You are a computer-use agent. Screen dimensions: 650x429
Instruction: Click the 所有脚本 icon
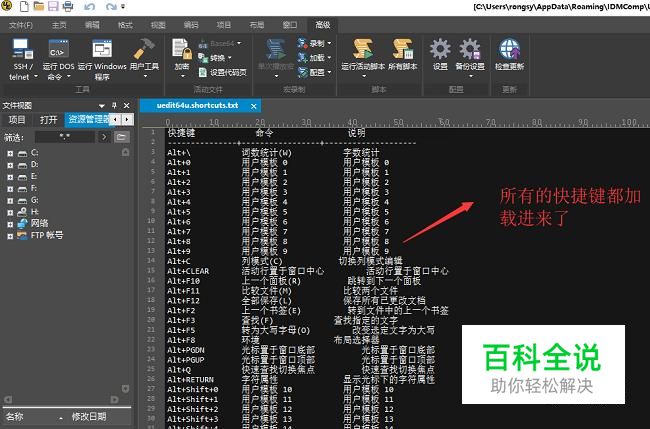pos(403,49)
